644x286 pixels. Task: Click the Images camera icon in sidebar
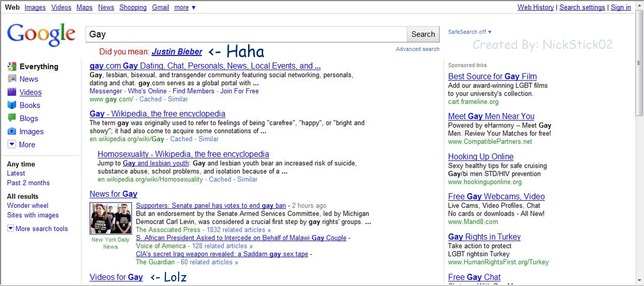point(12,132)
